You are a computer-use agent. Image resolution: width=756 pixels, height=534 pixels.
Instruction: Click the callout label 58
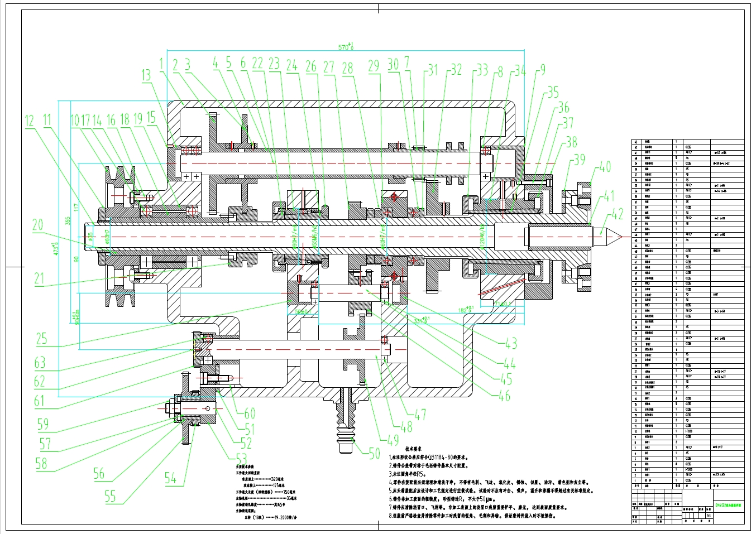pos(41,463)
